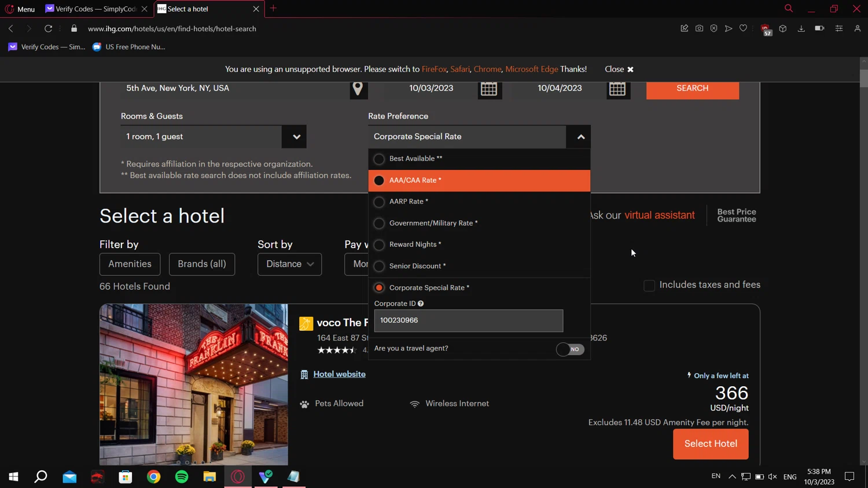The width and height of the screenshot is (868, 488).
Task: Go back to the previous page
Action: [11, 28]
